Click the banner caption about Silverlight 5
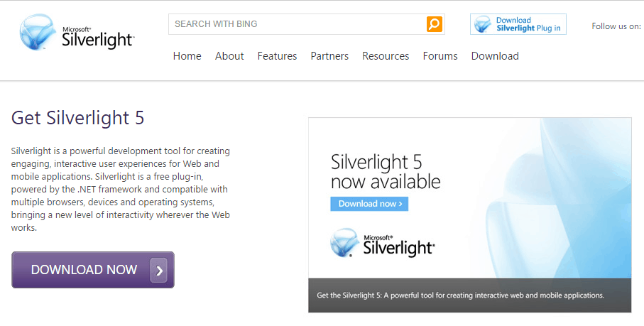This screenshot has width=644, height=326. [460, 295]
